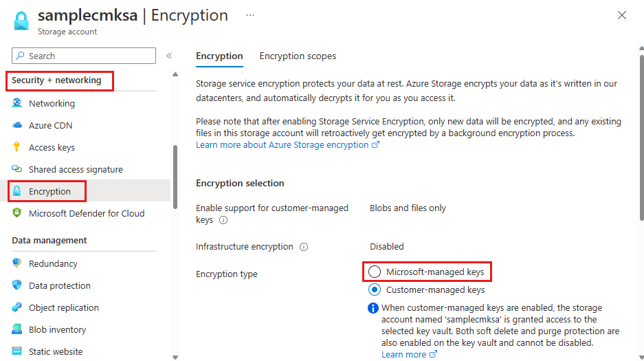
Task: Click the Infrastructure encryption info icon
Action: tap(304, 247)
